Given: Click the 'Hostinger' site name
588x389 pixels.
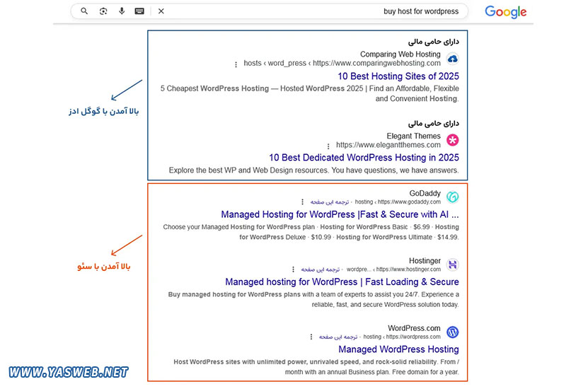Looking at the screenshot, I should point(425,261).
